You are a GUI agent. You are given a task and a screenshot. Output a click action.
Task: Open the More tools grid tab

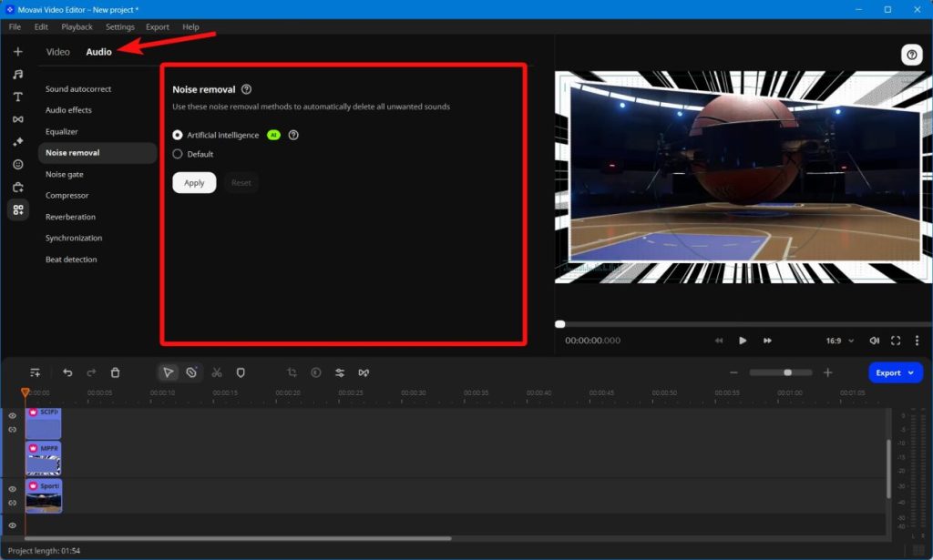pos(18,209)
